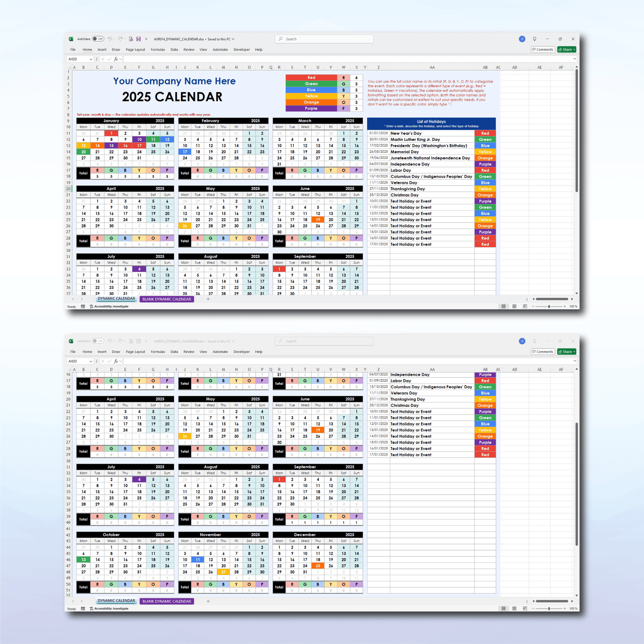Click the Comments button in upper window
The height and width of the screenshot is (644, 644).
point(543,50)
